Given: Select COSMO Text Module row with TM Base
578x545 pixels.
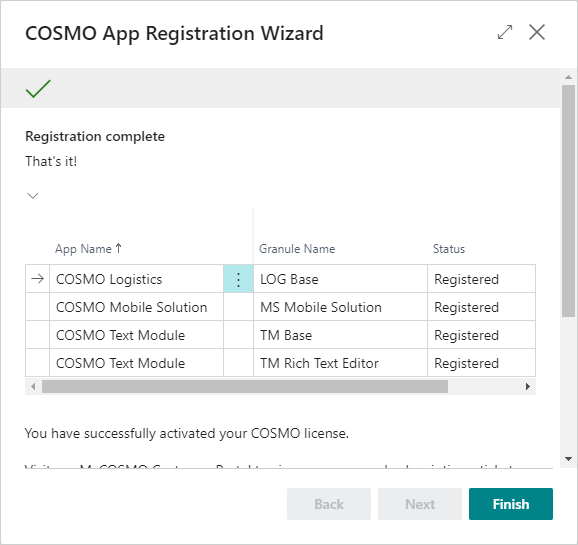Looking at the screenshot, I should click(x=136, y=335).
